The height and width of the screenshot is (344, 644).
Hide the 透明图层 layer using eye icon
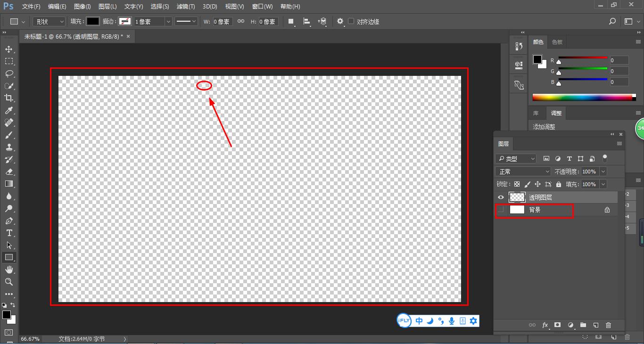501,197
